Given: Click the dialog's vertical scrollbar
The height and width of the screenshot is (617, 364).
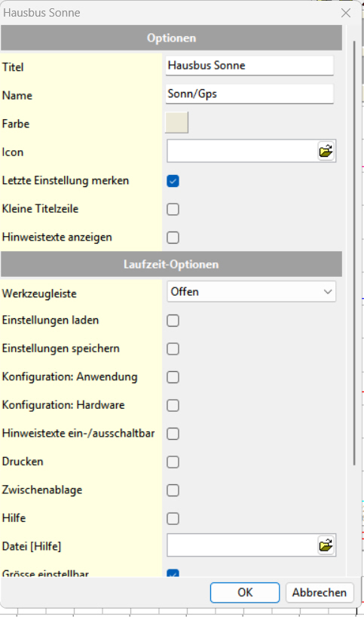Looking at the screenshot, I should click(354, 253).
